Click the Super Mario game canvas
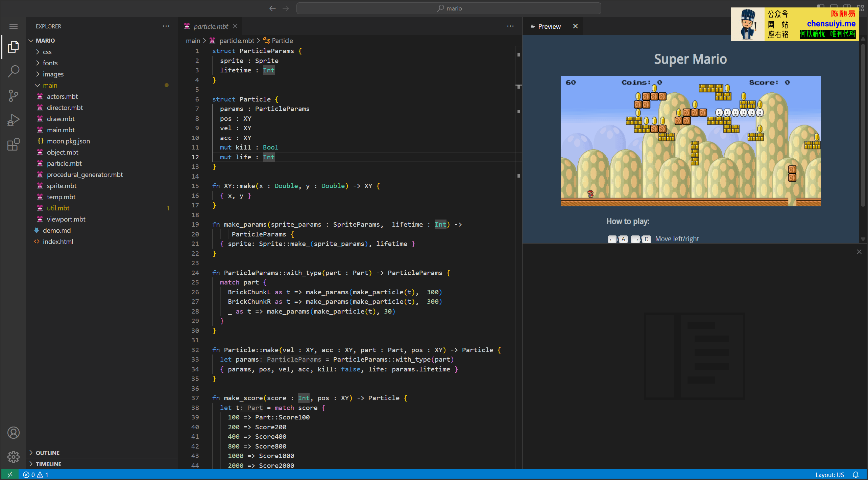The width and height of the screenshot is (868, 480). pyautogui.click(x=691, y=141)
